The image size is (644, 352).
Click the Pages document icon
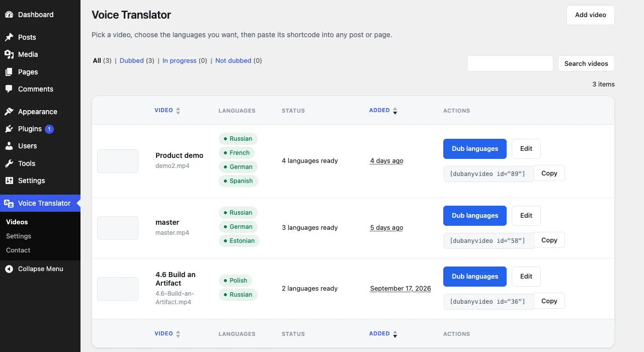click(9, 72)
